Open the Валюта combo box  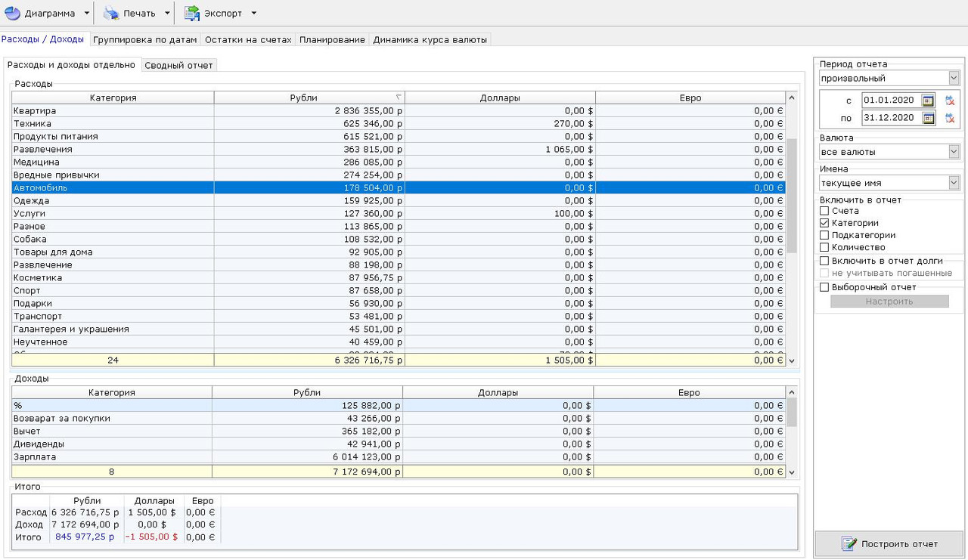pyautogui.click(x=889, y=152)
